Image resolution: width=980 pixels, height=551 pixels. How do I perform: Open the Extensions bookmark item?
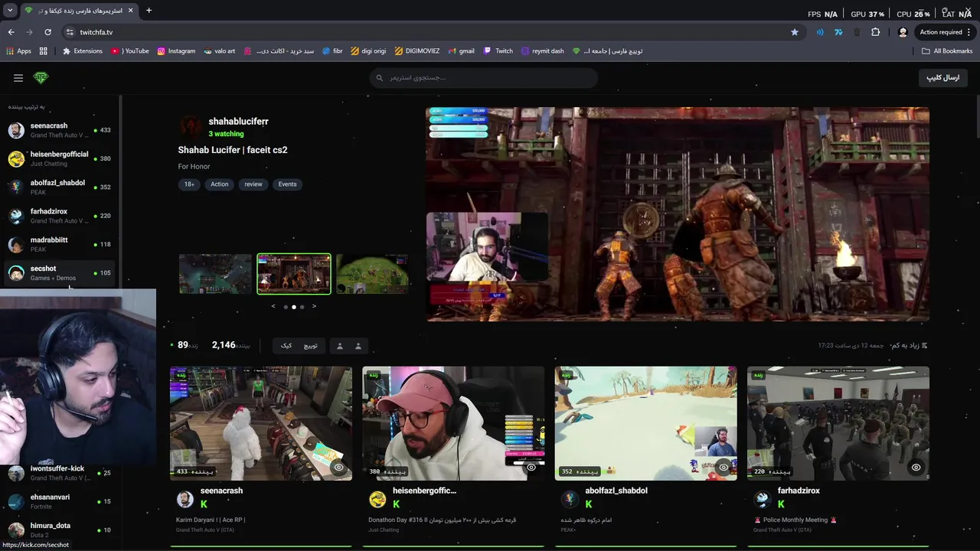(x=83, y=51)
